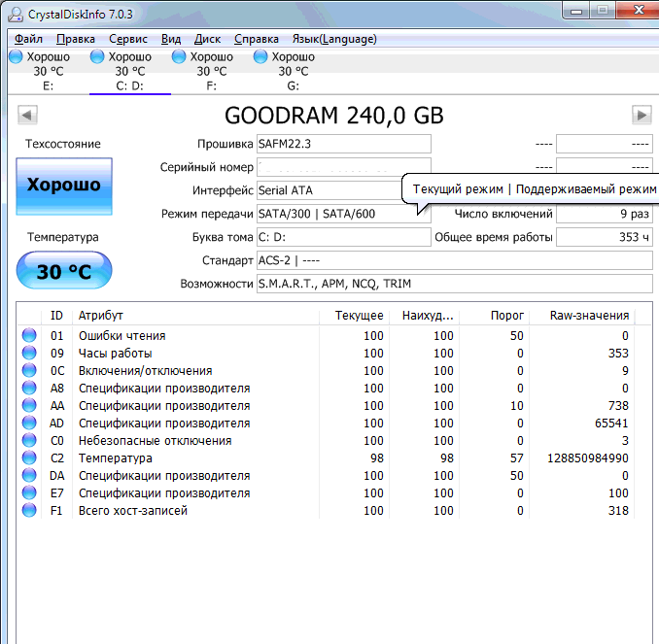
Task: Click the Стандарт field ACS-2
Action: [x=455, y=260]
